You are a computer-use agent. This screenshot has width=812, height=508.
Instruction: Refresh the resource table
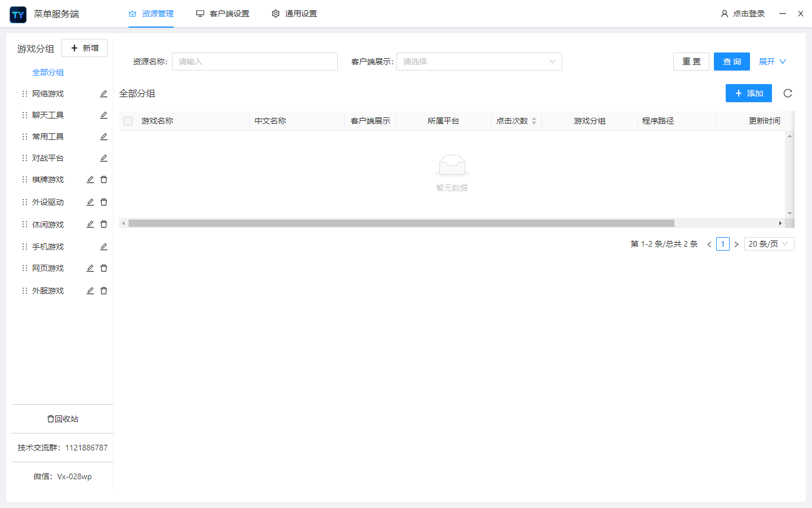(x=788, y=93)
